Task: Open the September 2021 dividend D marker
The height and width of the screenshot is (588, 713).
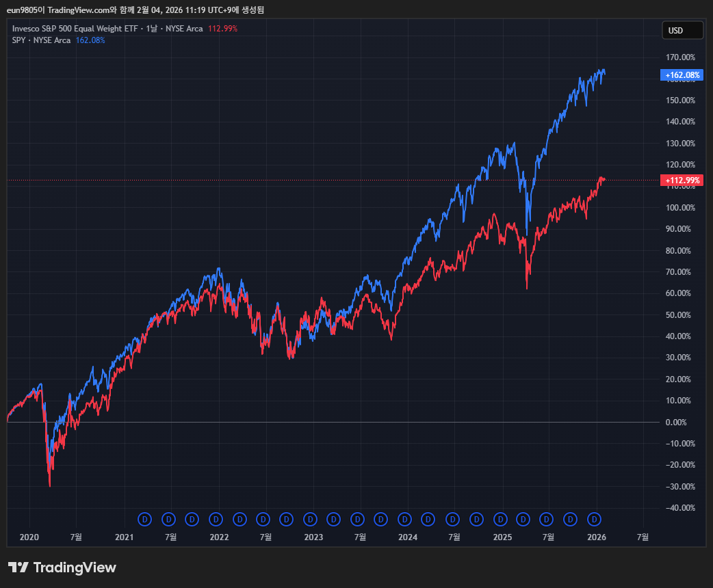Action: (x=192, y=519)
